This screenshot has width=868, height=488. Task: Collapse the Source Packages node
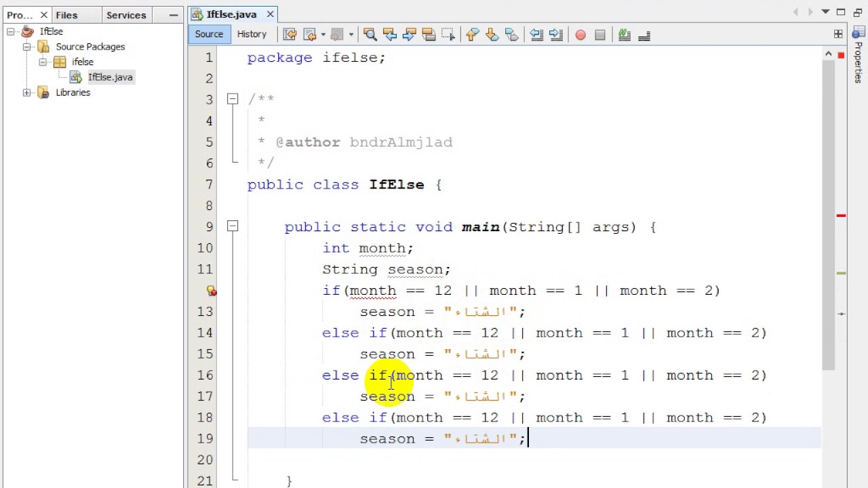(27, 47)
